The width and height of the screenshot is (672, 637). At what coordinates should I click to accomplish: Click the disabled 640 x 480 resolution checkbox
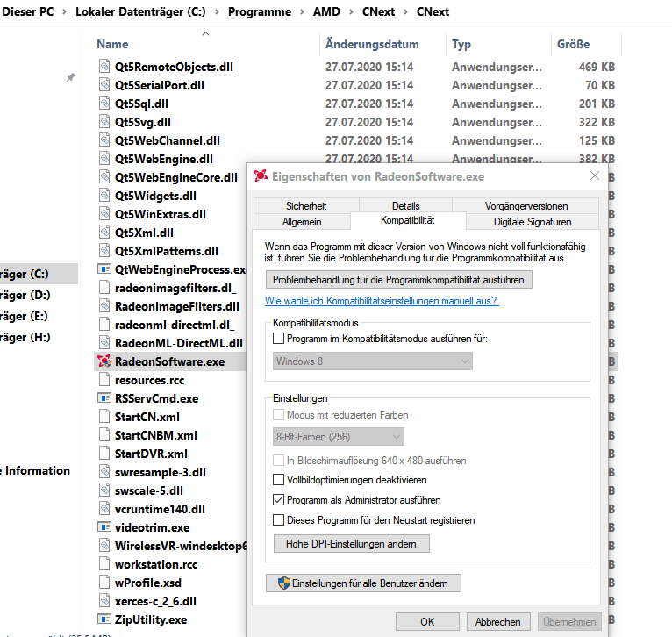coord(279,461)
